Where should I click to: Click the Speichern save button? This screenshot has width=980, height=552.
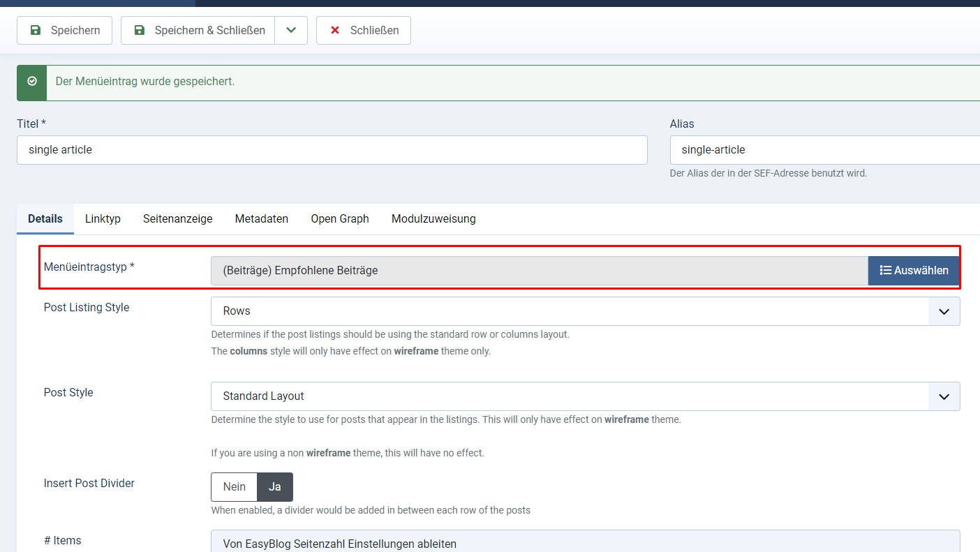(x=64, y=31)
